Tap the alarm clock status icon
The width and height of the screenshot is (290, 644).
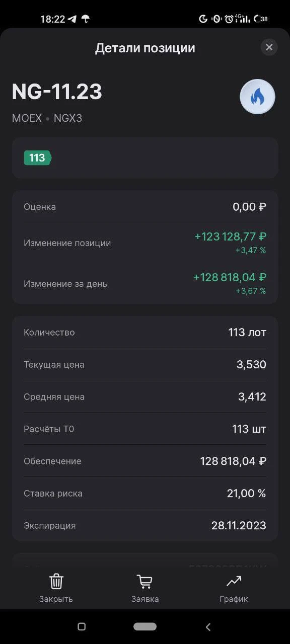pos(229,19)
